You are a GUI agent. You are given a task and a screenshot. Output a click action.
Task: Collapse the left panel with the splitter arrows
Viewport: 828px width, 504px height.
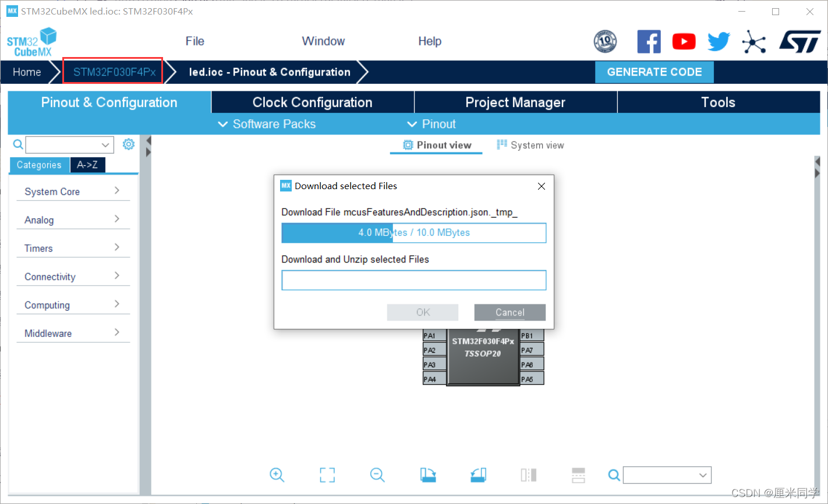click(x=148, y=146)
